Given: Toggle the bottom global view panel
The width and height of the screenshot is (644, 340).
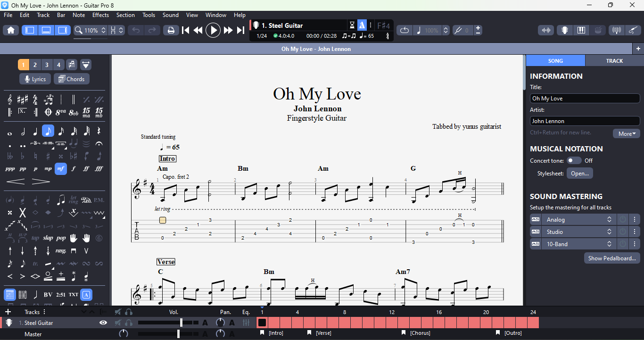Looking at the screenshot, I should (x=46, y=30).
